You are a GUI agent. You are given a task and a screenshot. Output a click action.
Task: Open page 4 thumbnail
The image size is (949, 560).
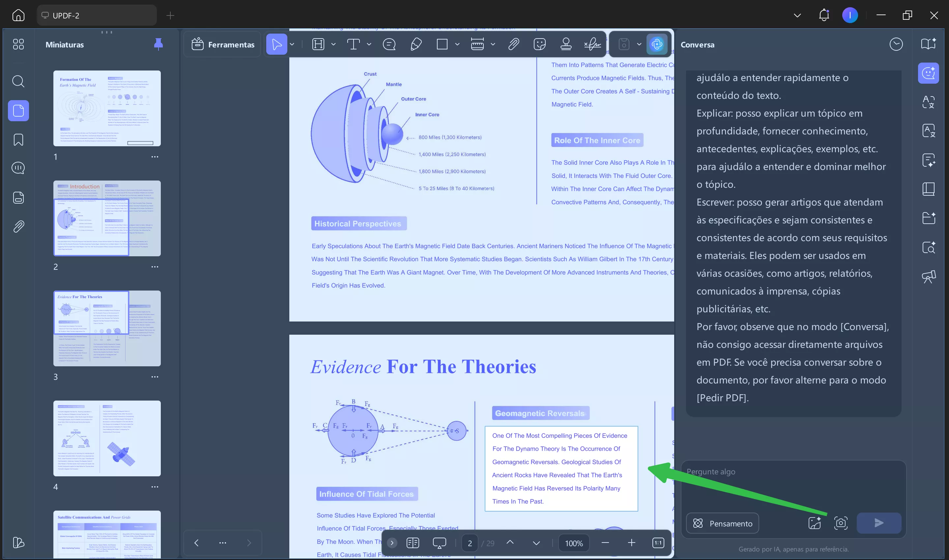click(x=107, y=438)
